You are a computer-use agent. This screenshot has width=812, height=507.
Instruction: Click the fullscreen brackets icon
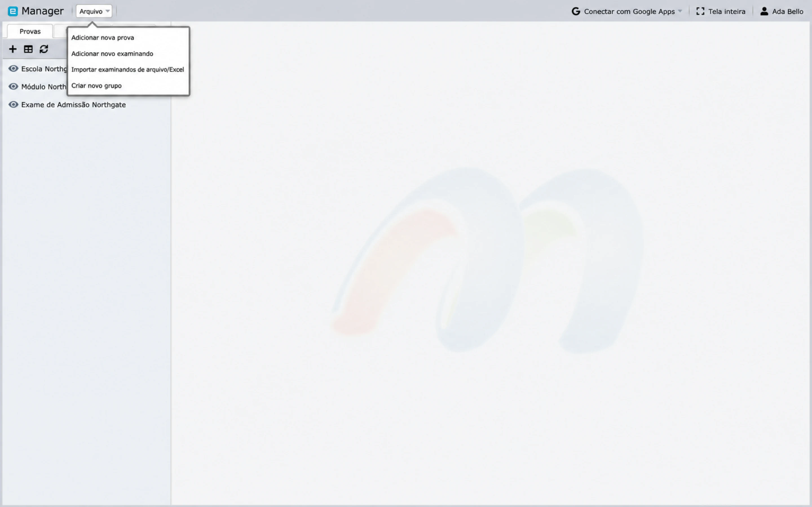(x=700, y=11)
